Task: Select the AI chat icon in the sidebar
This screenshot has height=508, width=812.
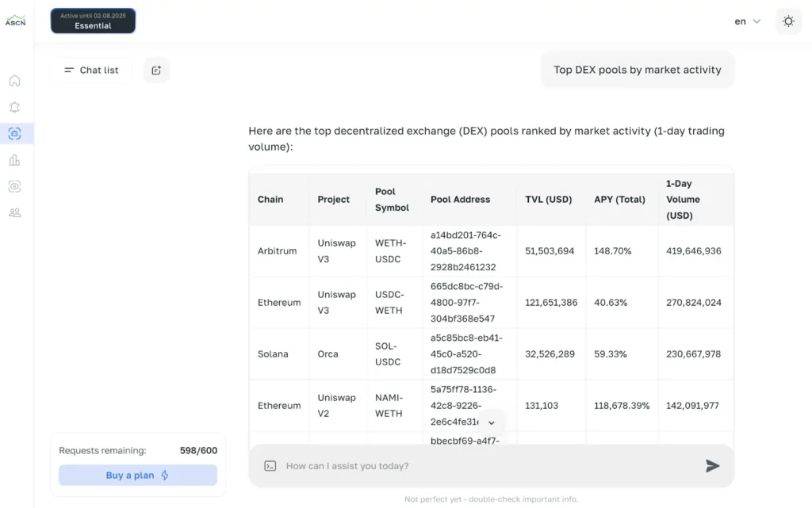Action: coord(14,133)
